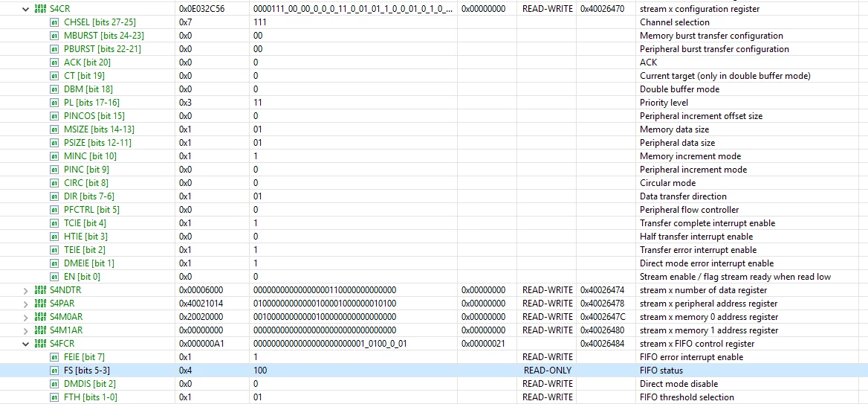The image size is (868, 404).
Task: Click the S4NDTR register icon
Action: click(x=40, y=290)
